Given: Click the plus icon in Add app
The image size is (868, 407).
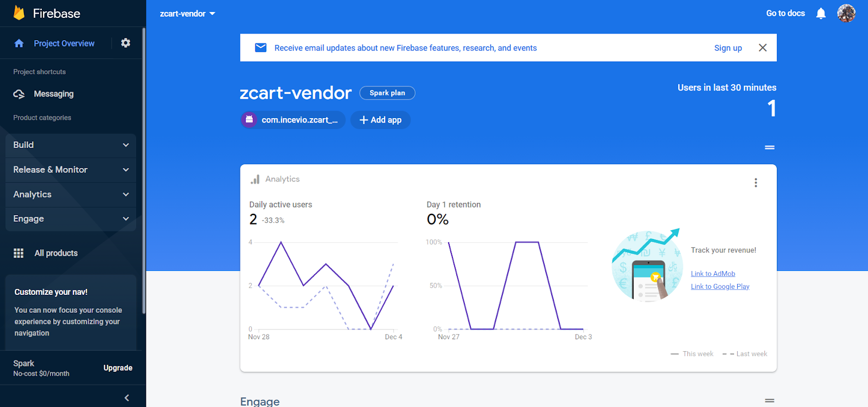Looking at the screenshot, I should coord(364,120).
